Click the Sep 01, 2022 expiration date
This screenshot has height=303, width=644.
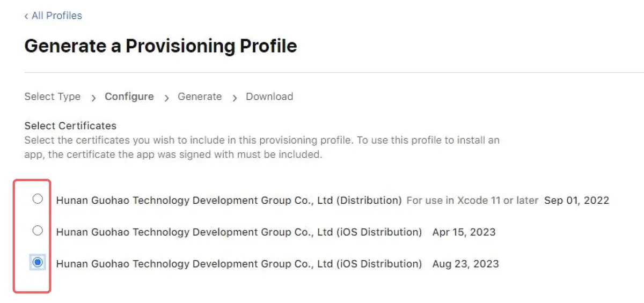tap(576, 201)
